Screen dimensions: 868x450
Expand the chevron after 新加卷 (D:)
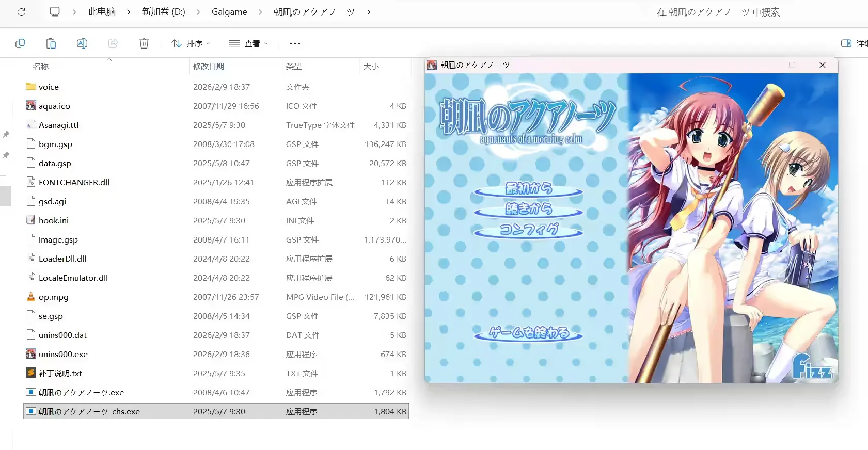pyautogui.click(x=198, y=12)
